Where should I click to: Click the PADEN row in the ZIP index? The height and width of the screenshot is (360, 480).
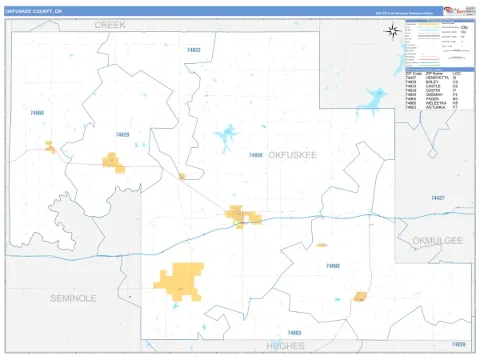(440, 99)
